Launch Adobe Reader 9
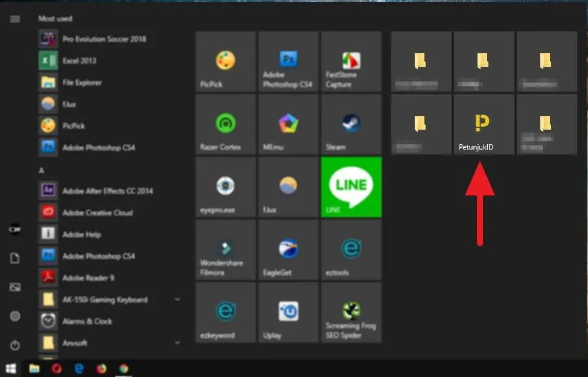This screenshot has width=588, height=377. [109, 278]
